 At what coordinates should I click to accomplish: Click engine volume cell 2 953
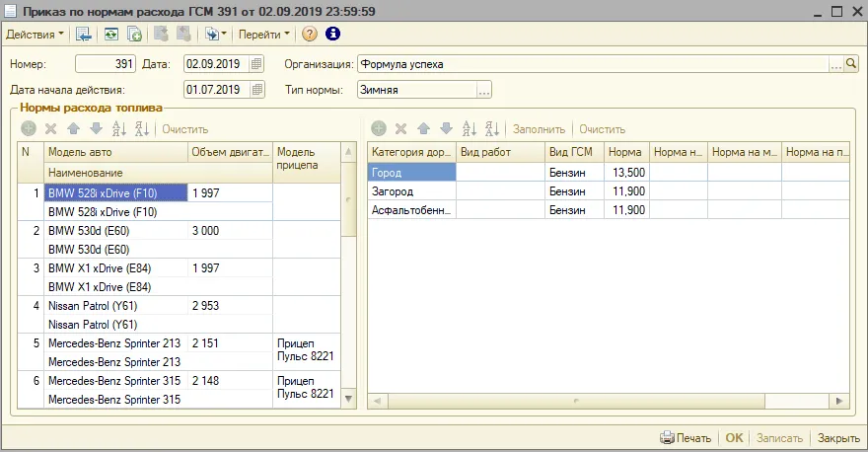(x=230, y=306)
